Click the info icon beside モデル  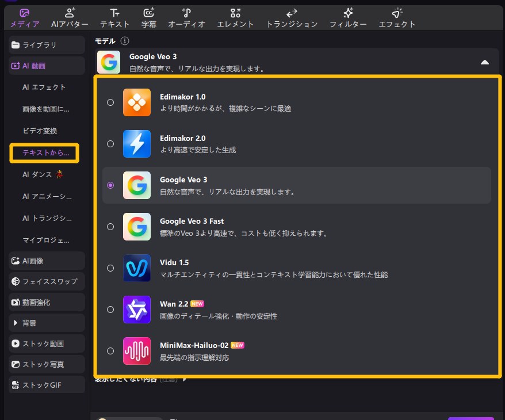[125, 41]
